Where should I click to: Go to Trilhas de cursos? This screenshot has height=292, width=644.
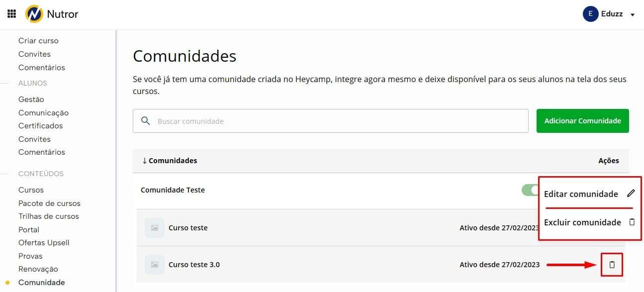49,216
